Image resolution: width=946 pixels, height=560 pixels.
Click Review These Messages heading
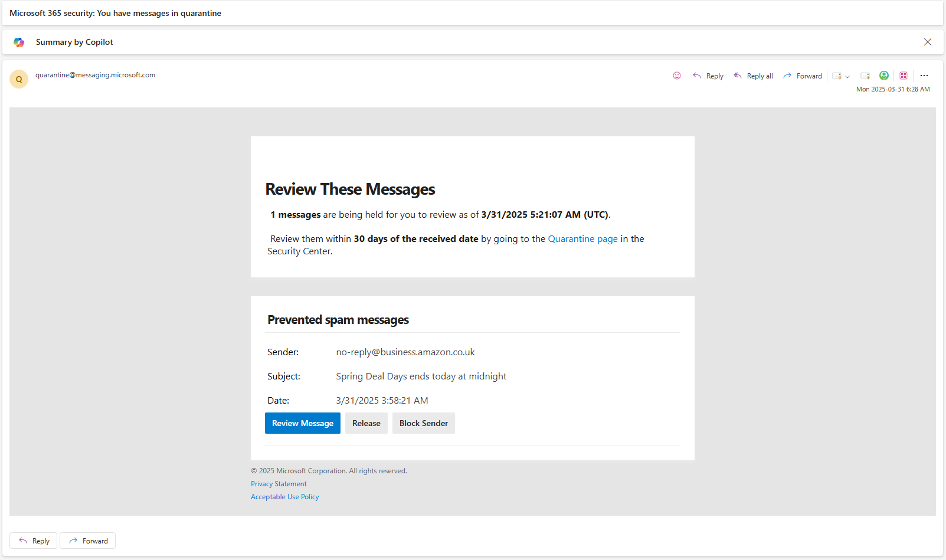[350, 189]
